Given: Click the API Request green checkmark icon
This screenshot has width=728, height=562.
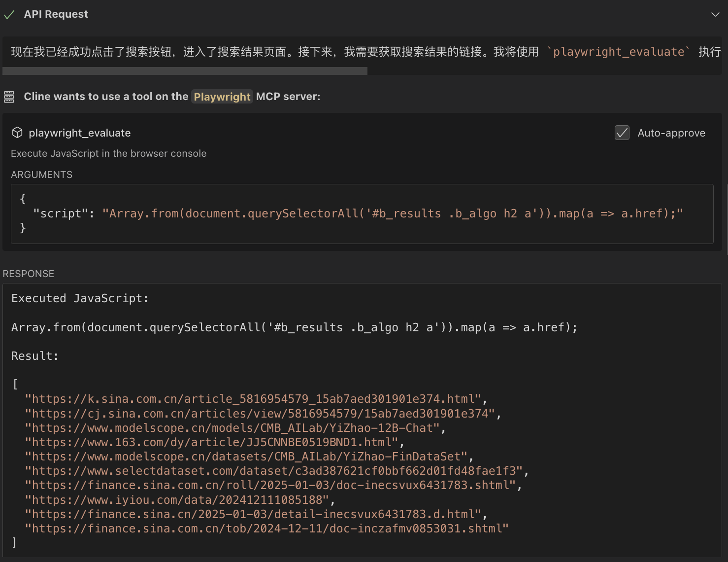Looking at the screenshot, I should (x=9, y=15).
